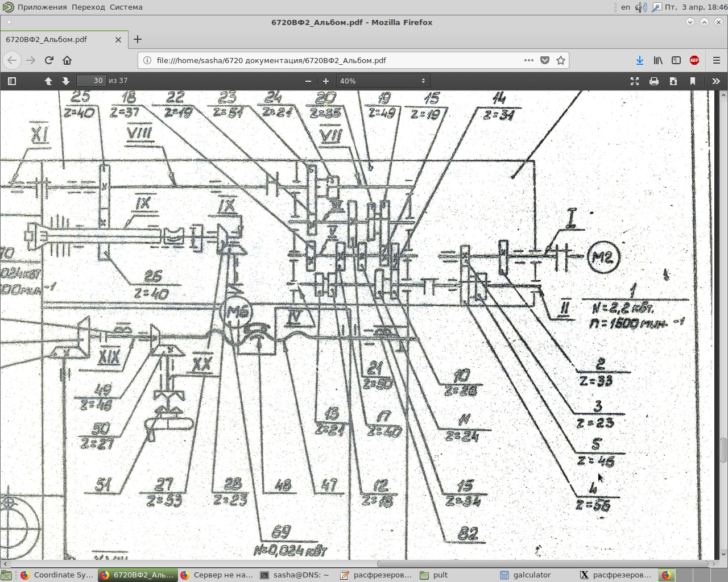Viewport: 728px width, 582px height.
Task: Open the zoom level dropdown
Action: (x=383, y=81)
